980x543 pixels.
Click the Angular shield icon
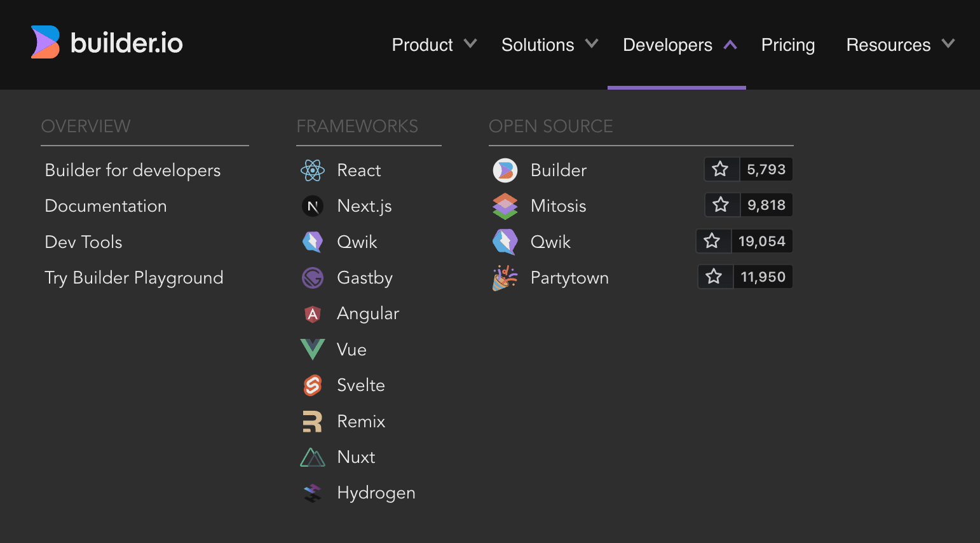[313, 314]
